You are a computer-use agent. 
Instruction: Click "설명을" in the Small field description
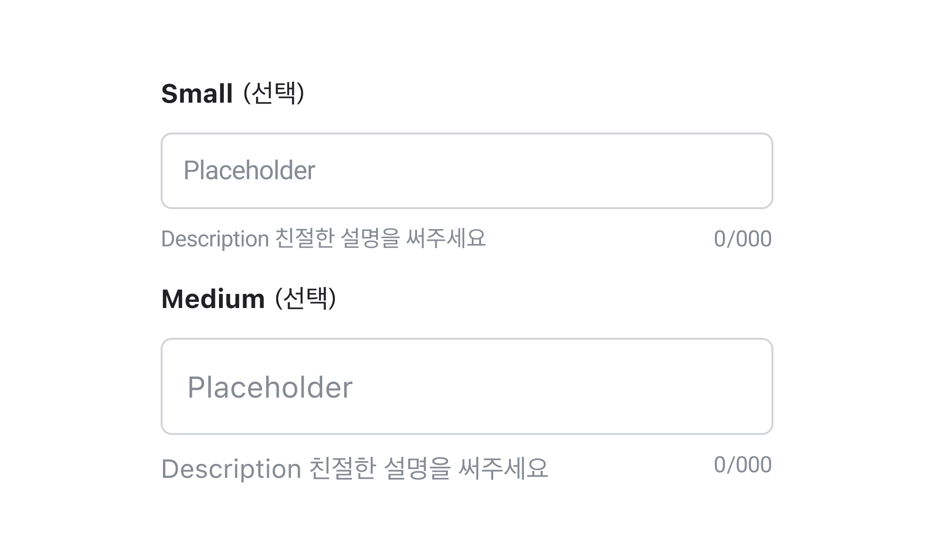pos(370,238)
